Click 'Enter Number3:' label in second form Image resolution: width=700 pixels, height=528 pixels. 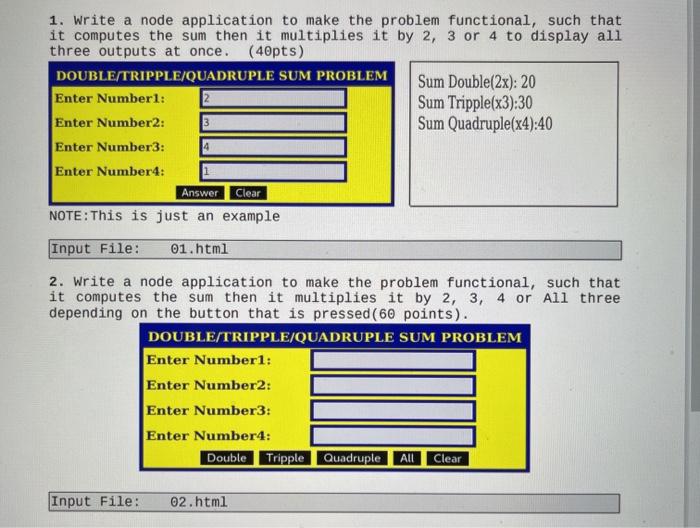(x=208, y=411)
